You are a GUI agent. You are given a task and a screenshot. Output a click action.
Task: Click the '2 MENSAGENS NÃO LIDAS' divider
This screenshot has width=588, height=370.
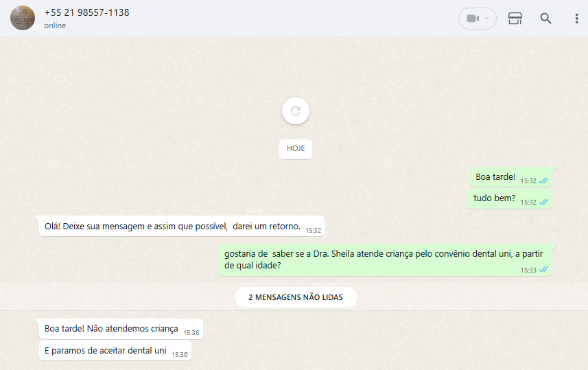[296, 297]
